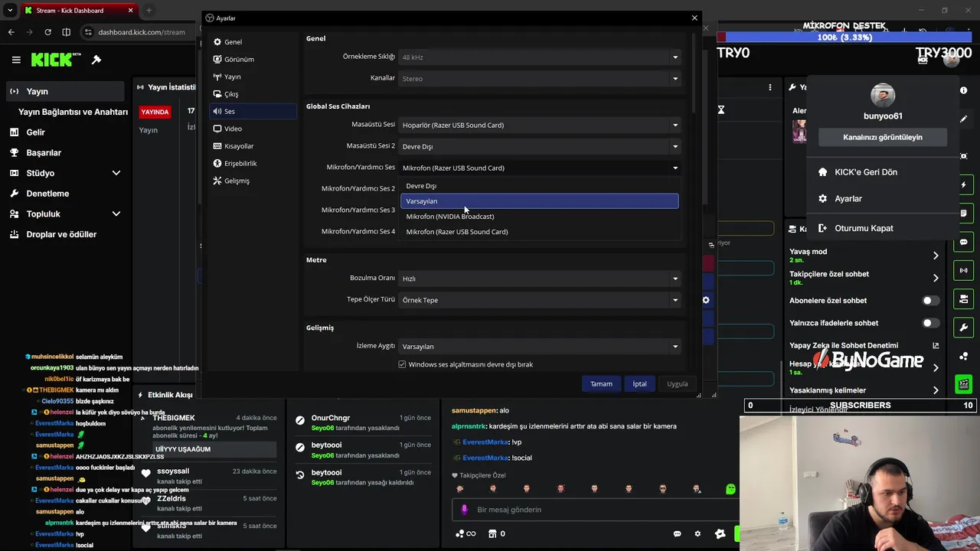Viewport: 980px width, 551px height.
Task: Select Oturumu Kapat in profile menu
Action: 883,228
